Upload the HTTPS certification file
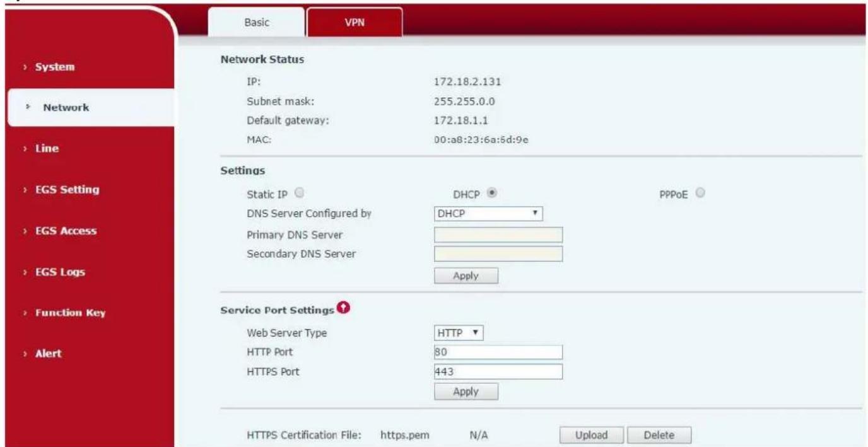This screenshot has width=868, height=447. (x=591, y=435)
